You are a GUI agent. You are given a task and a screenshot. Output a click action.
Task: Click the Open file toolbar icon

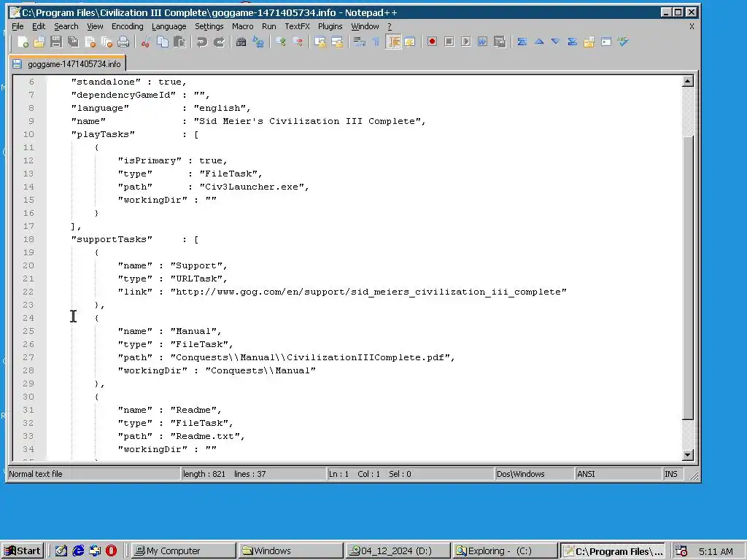coord(39,42)
